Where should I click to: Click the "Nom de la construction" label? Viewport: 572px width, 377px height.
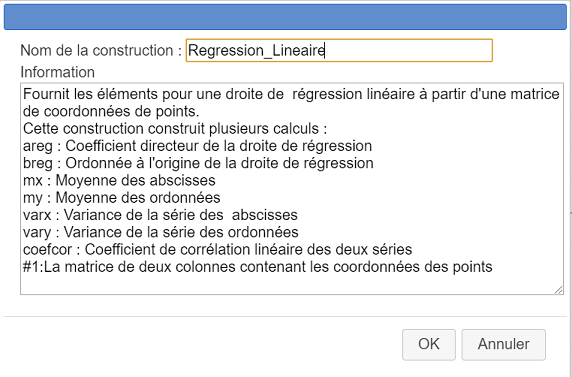(101, 50)
